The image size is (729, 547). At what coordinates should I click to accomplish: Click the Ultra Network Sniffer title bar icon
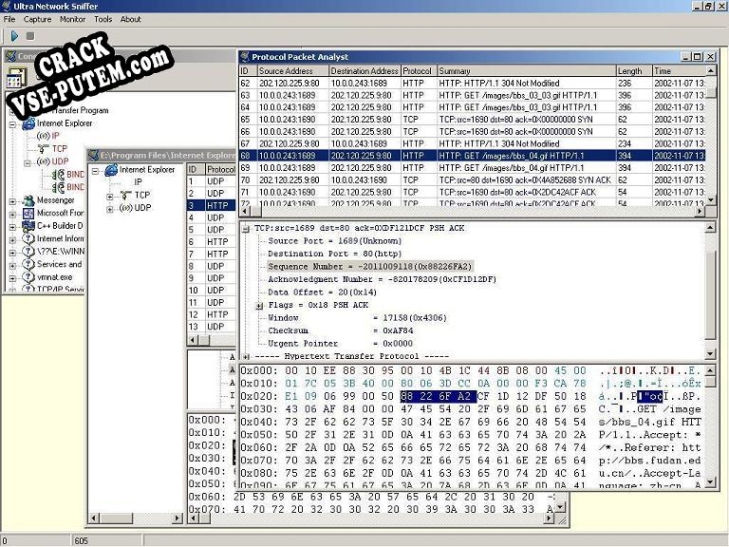(x=7, y=6)
